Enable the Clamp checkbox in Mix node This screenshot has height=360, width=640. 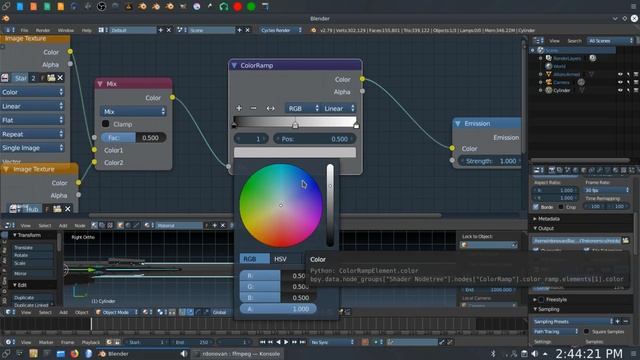(x=106, y=124)
